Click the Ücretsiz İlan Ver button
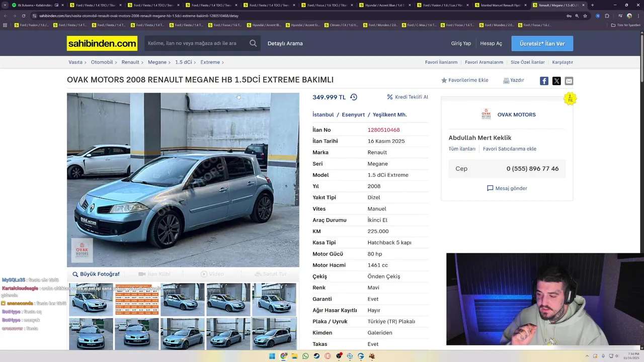 542,44
